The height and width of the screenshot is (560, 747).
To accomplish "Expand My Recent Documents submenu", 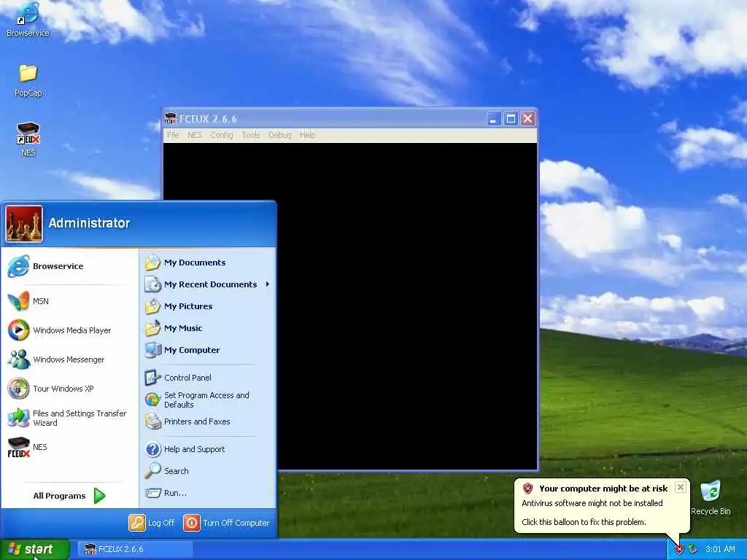I will click(208, 284).
